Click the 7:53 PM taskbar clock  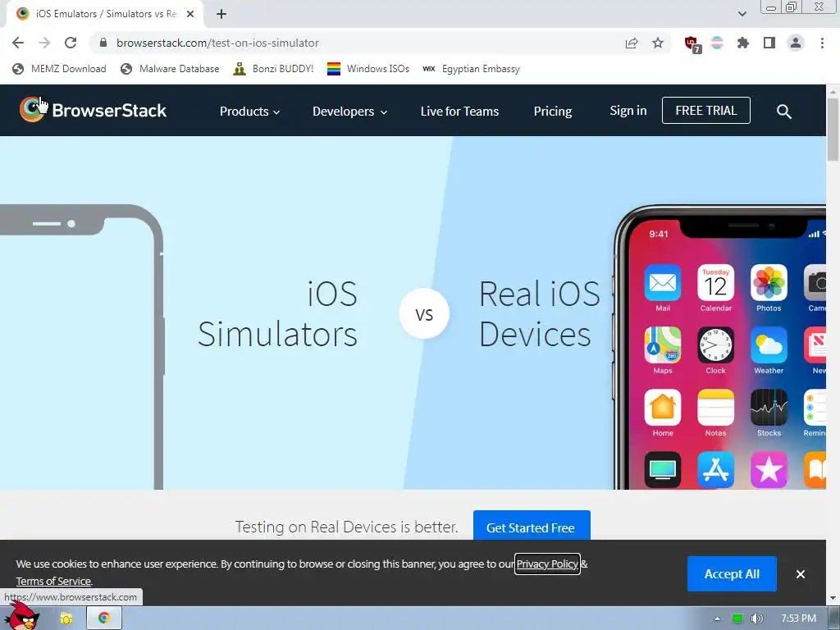click(x=799, y=619)
